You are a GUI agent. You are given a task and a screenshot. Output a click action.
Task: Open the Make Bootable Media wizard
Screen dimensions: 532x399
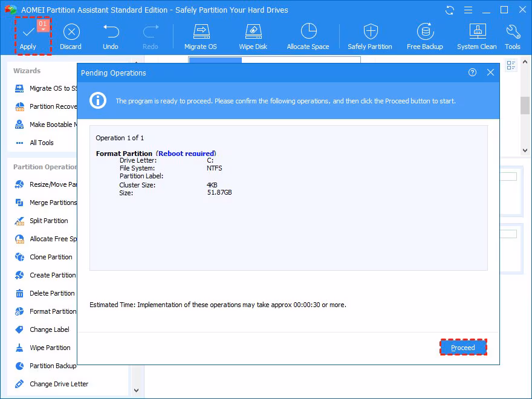[x=46, y=125]
